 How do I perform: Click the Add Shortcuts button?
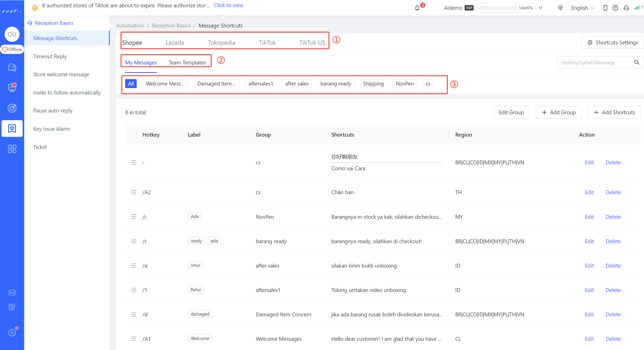[x=614, y=112]
